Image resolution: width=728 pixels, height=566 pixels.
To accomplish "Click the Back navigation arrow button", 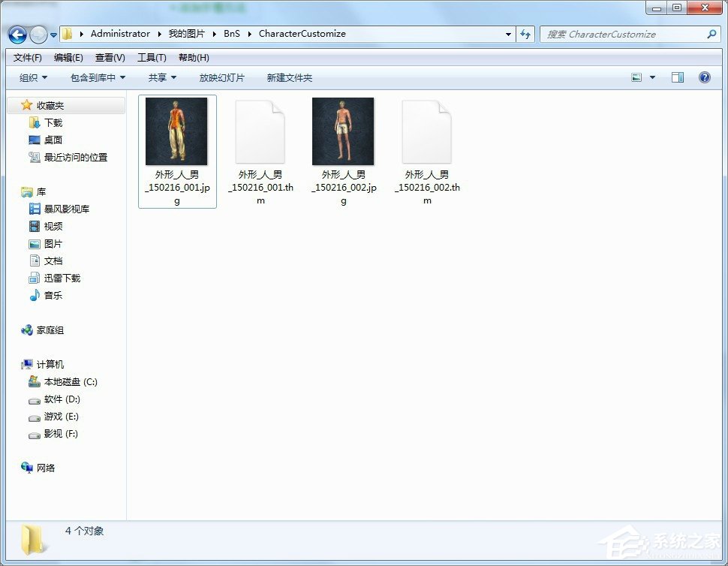I will (x=18, y=35).
